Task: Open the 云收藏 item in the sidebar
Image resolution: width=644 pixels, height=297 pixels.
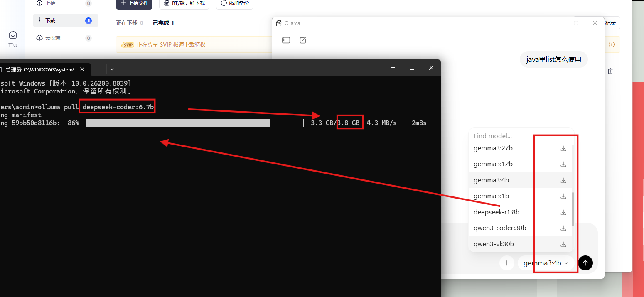Action: (66, 38)
